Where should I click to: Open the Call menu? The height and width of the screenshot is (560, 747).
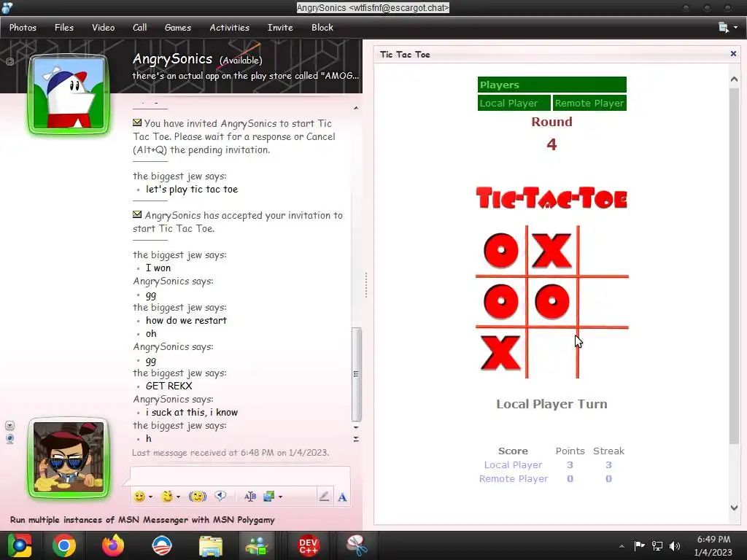[139, 28]
